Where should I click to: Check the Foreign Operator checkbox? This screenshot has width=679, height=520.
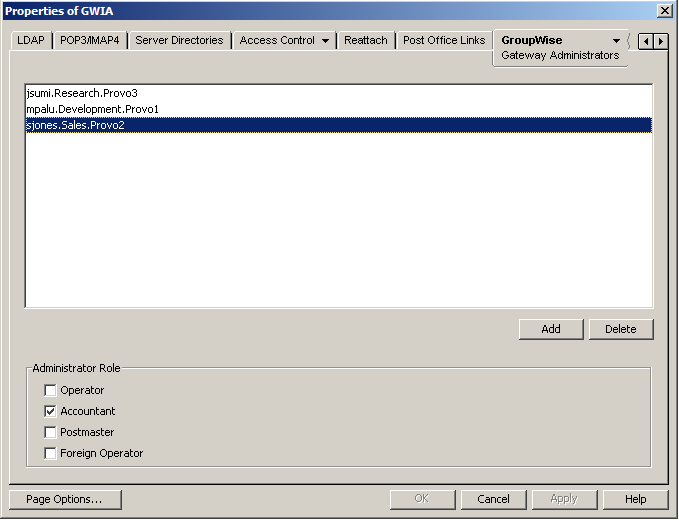50,453
